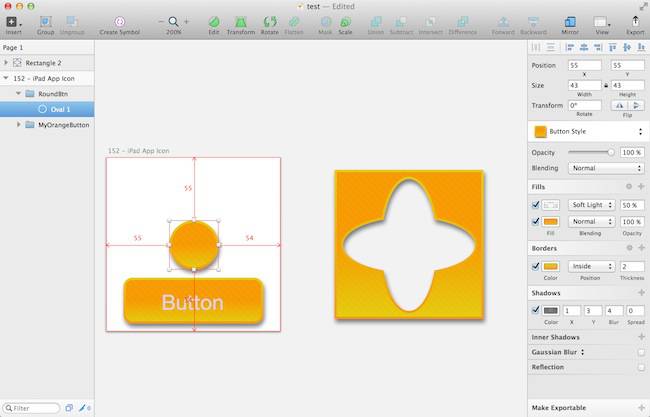650x417 pixels.
Task: Click the Create Symbol toolbar icon
Action: 120,22
